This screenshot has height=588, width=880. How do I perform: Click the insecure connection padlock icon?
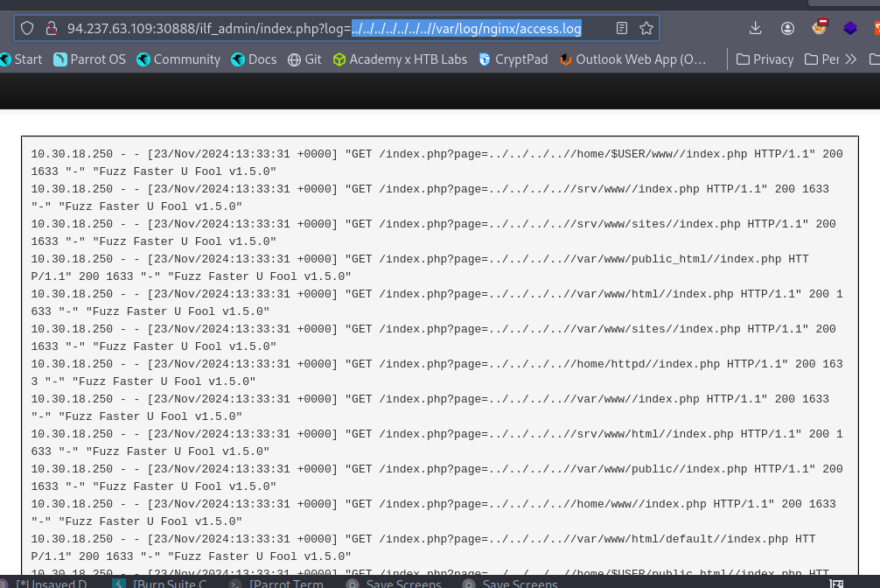52,28
